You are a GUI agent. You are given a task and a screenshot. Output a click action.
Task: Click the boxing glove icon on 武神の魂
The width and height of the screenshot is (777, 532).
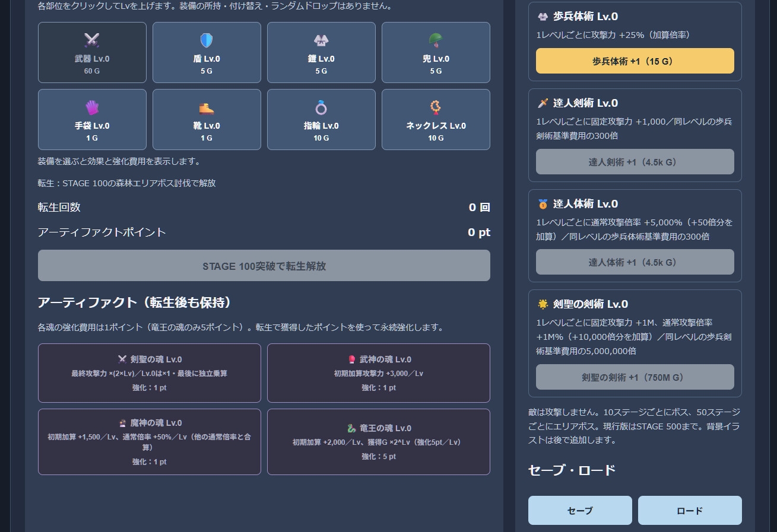pos(352,359)
